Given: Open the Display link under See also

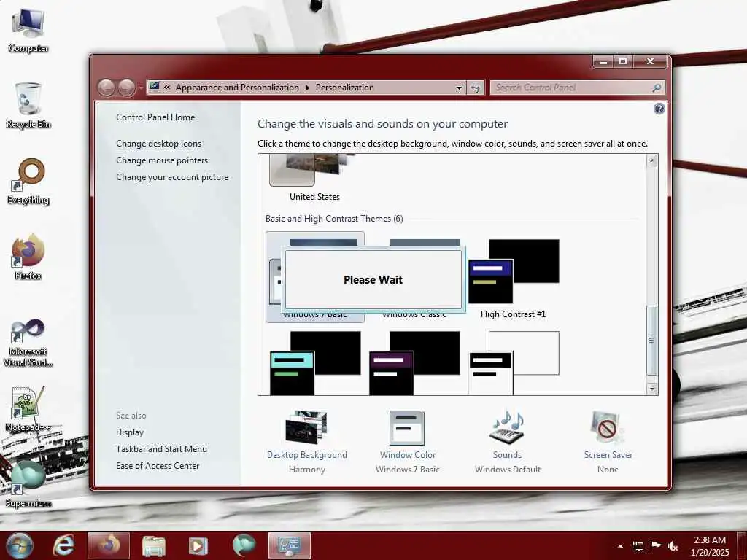Looking at the screenshot, I should click(x=130, y=432).
